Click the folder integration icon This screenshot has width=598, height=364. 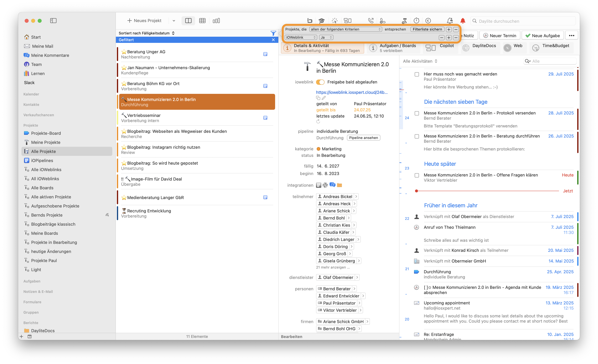point(339,185)
